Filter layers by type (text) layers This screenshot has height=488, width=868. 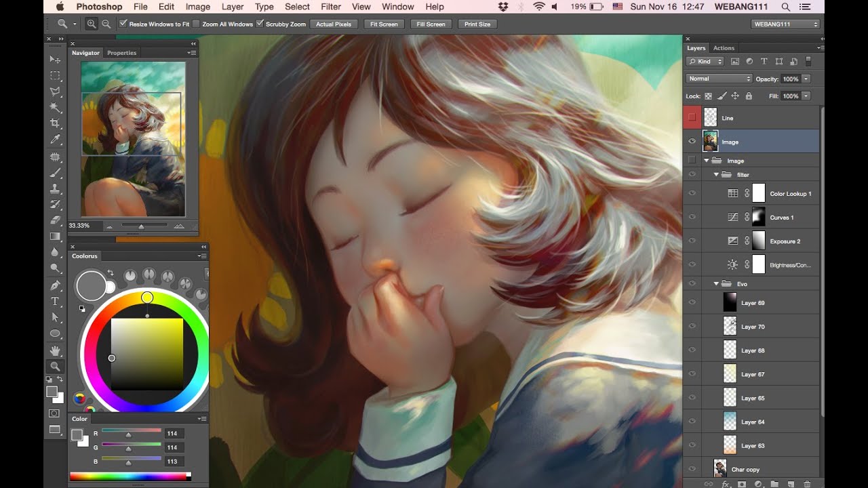coord(764,62)
